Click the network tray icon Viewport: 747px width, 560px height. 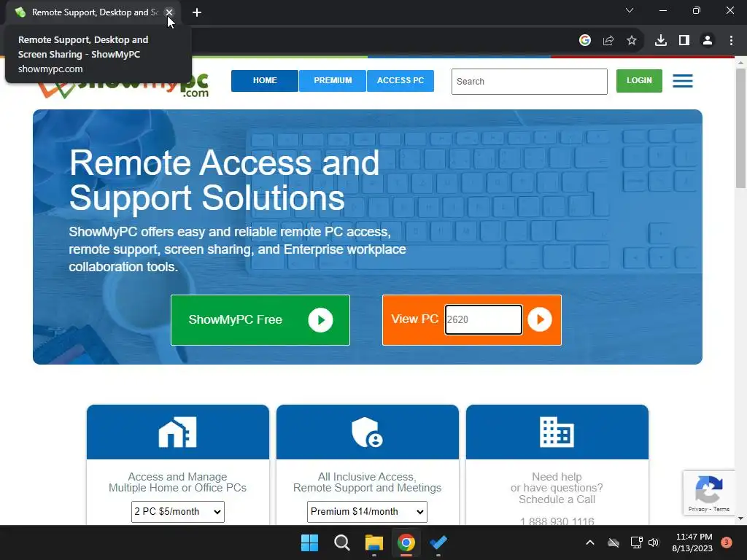636,542
